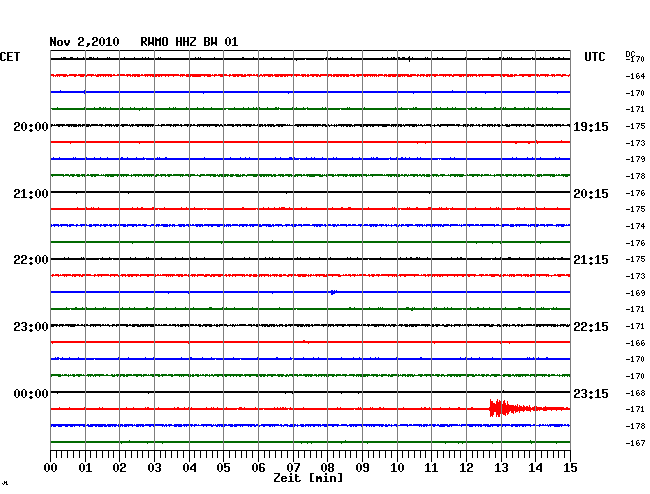Click the "15" minute axis label
650x494 pixels.
(x=570, y=468)
